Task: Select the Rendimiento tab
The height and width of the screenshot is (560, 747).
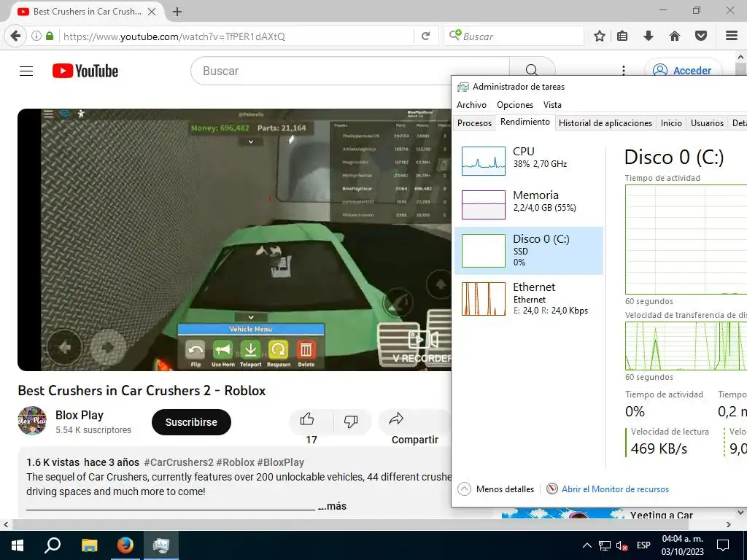Action: coord(525,122)
